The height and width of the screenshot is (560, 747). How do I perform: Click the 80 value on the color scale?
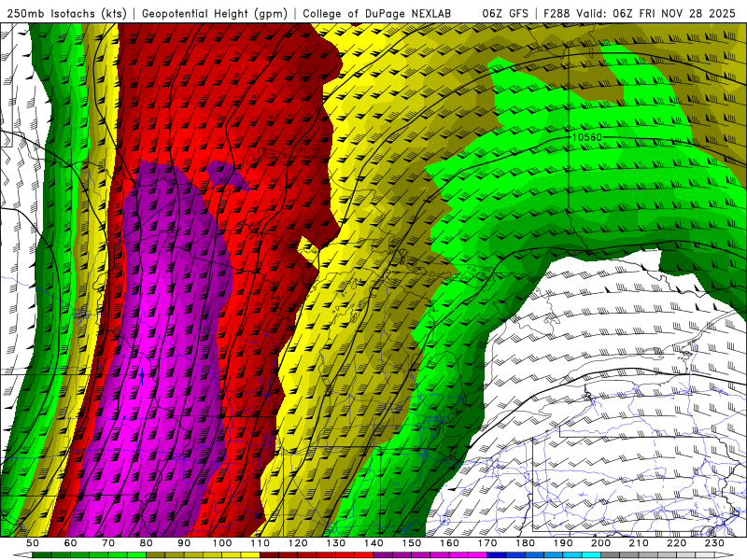[147, 543]
